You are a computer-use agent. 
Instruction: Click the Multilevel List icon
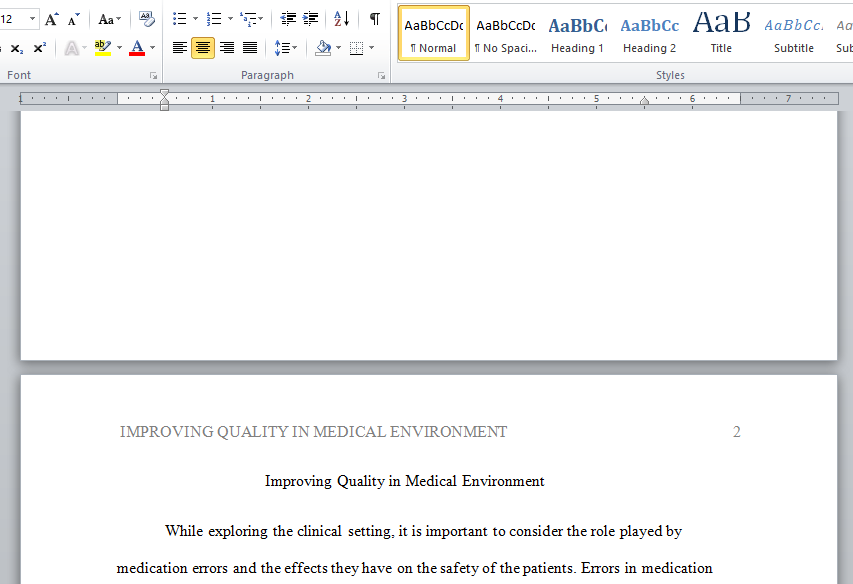point(248,20)
